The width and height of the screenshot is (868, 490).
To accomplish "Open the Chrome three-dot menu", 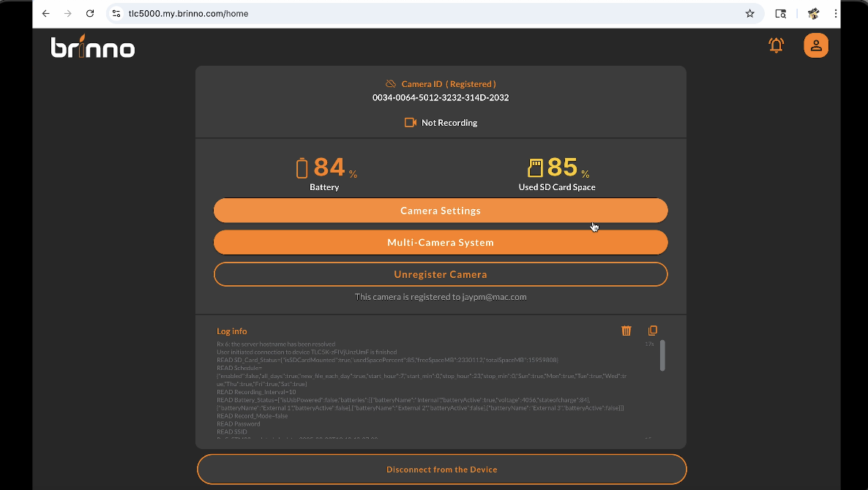I will 835,13.
